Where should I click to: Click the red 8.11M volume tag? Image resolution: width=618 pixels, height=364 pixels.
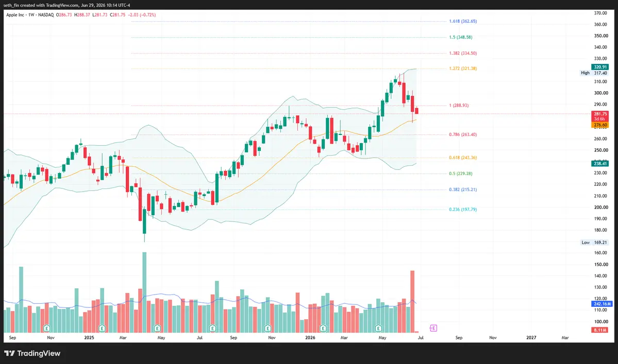click(x=600, y=330)
